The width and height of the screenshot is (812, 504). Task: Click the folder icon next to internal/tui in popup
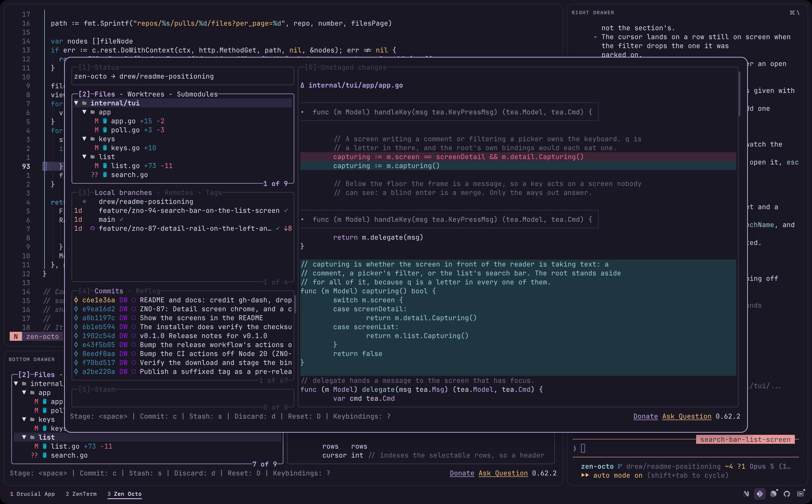point(85,103)
